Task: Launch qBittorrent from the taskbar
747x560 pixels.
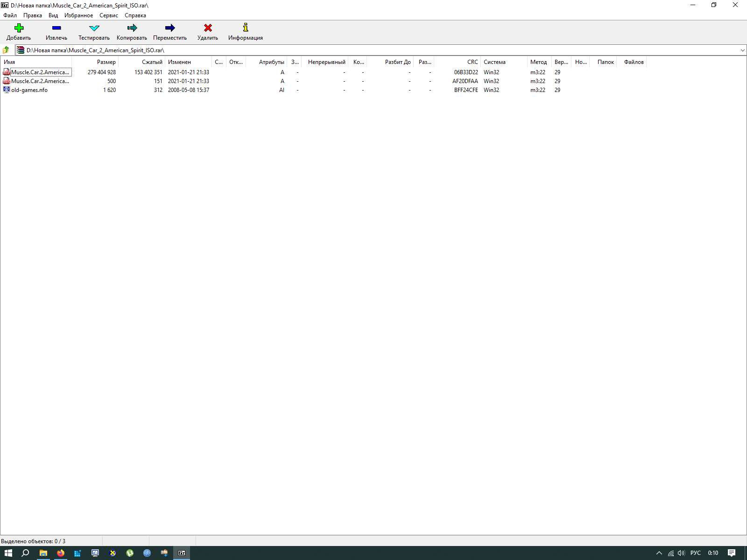Action: coord(147,553)
